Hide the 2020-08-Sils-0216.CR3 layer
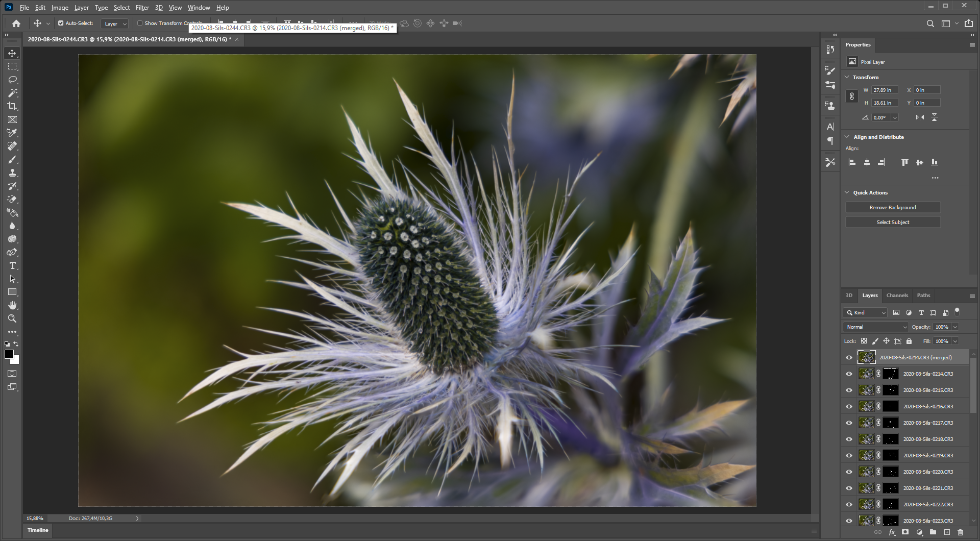Screen dimensions: 980x541 pyautogui.click(x=849, y=407)
